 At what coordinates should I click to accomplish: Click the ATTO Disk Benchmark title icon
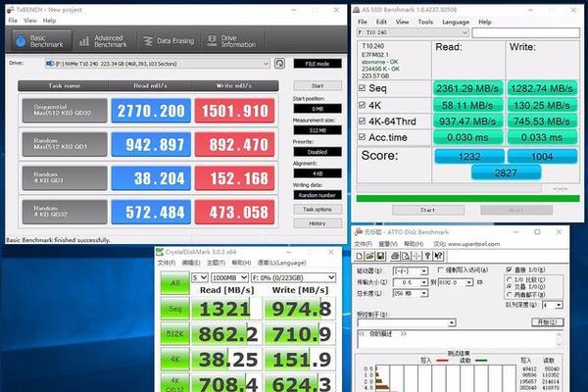tap(359, 232)
